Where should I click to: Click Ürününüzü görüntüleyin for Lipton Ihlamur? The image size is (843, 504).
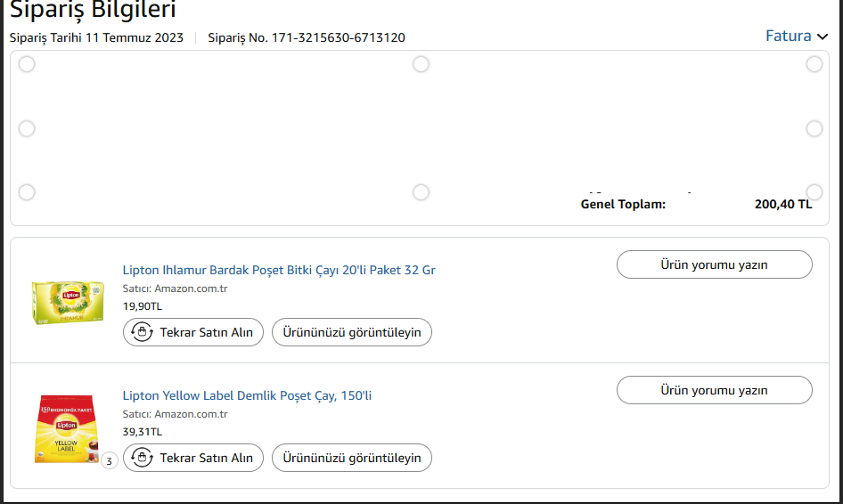pos(352,332)
